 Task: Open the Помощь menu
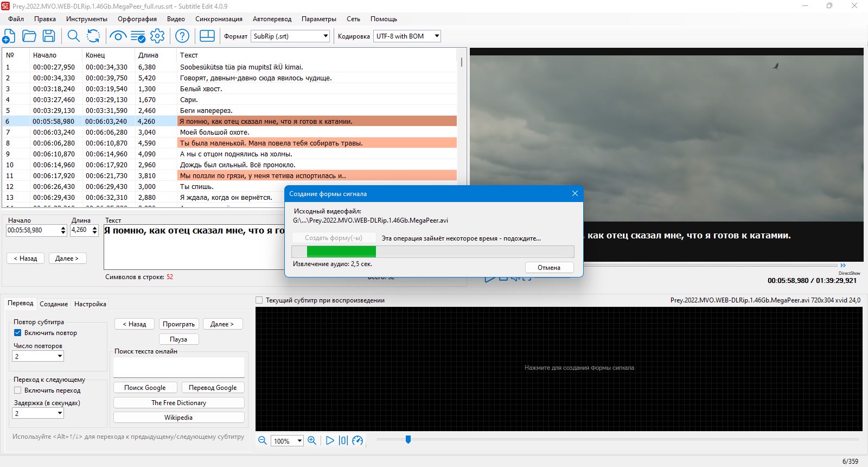(384, 19)
